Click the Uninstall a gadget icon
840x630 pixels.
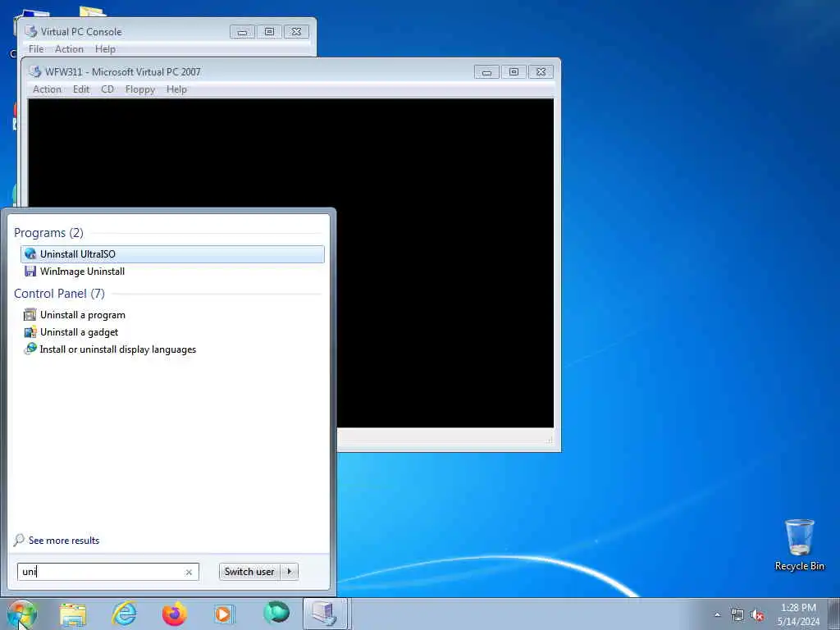pos(30,332)
